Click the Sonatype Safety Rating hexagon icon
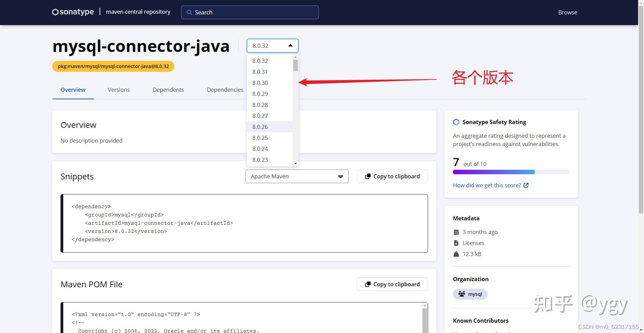 456,122
